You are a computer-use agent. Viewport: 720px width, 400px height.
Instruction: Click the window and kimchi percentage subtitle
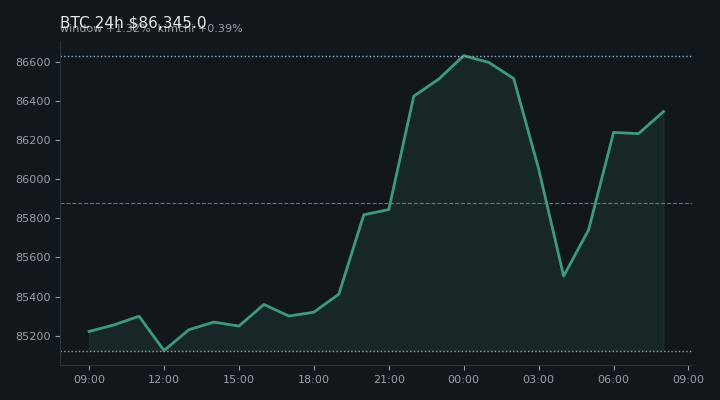(x=151, y=28)
